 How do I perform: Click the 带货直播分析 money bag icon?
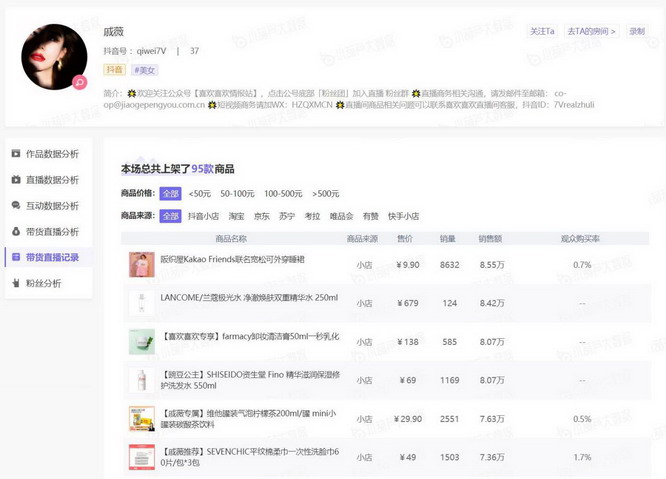(x=16, y=232)
